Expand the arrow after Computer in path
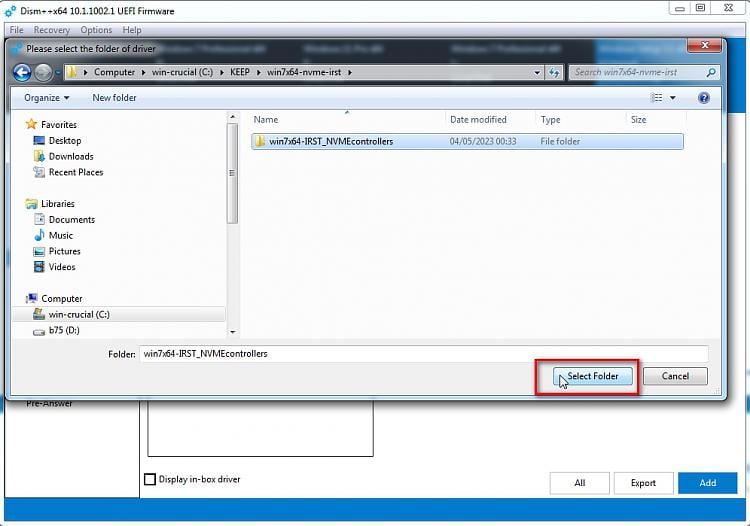This screenshot has width=750, height=526. pos(143,72)
